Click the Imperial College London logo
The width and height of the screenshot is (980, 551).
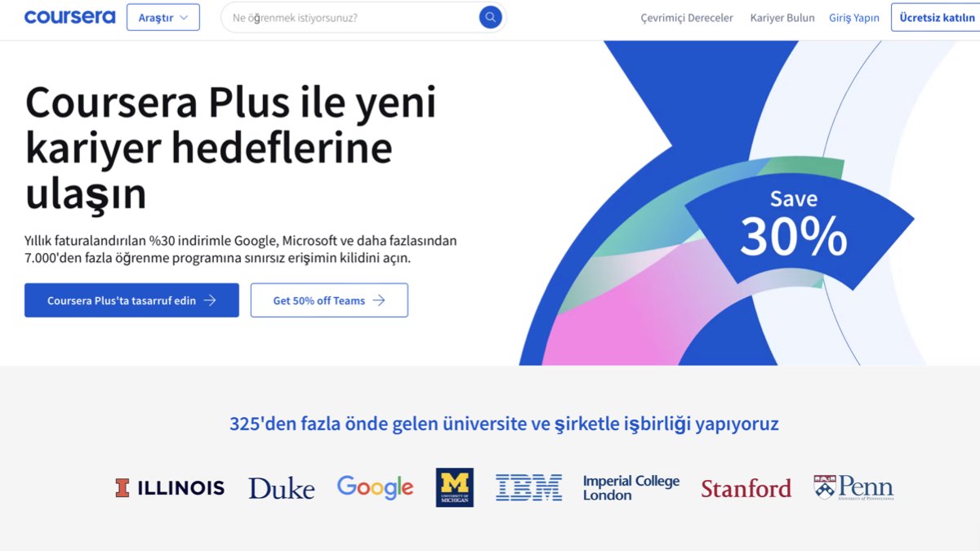(x=630, y=487)
